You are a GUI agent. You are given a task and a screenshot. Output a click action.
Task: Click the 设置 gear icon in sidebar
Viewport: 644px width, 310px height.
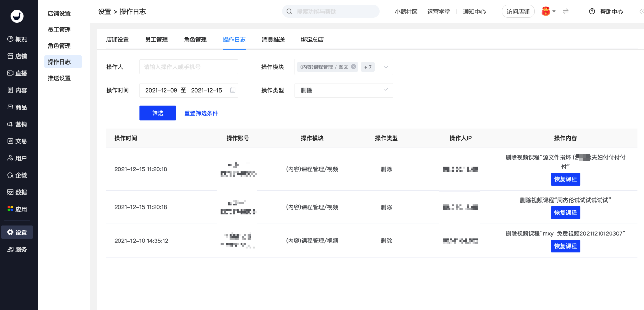pos(10,232)
